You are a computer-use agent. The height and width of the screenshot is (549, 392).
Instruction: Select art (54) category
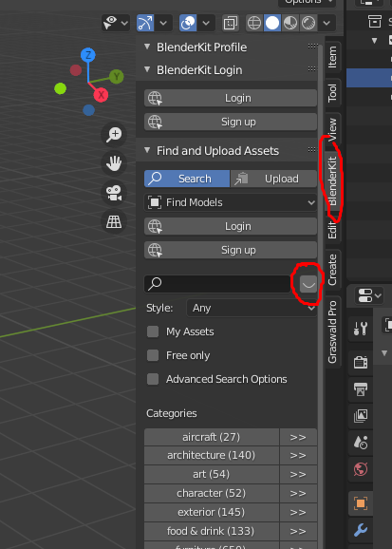[x=212, y=474]
